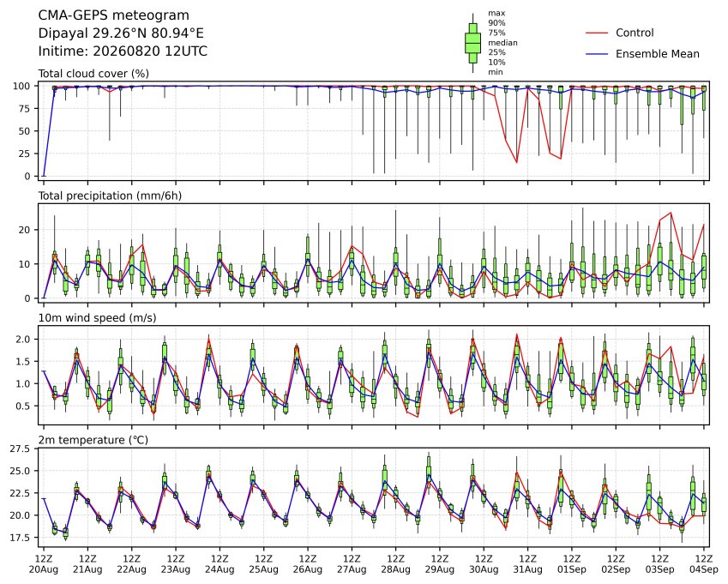This screenshot has height=584, width=728.
Task: Click the Ensemble Mean legend label
Action: pos(658,54)
